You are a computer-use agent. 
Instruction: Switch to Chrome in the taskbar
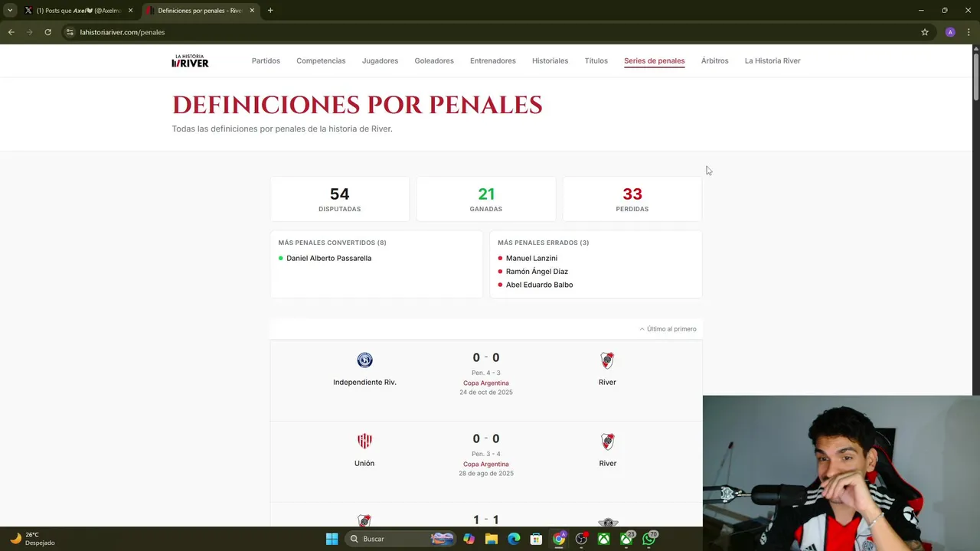[x=559, y=539]
